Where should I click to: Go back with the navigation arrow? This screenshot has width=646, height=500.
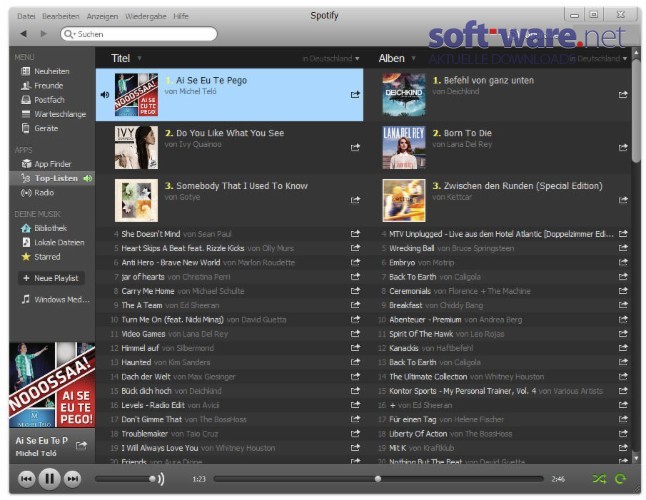[x=23, y=34]
